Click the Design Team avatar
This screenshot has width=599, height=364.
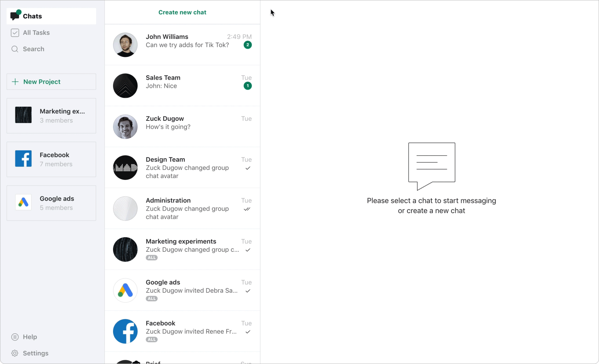[x=125, y=168]
